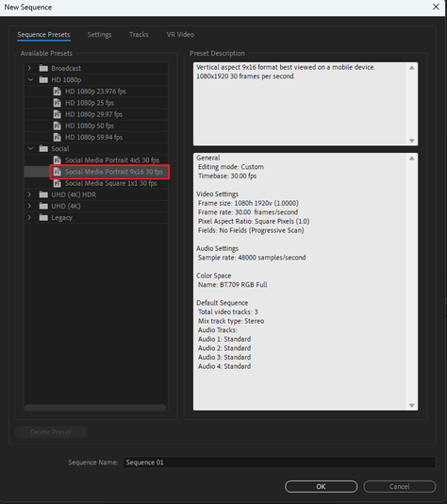Open the VR Video tab

pyautogui.click(x=180, y=34)
